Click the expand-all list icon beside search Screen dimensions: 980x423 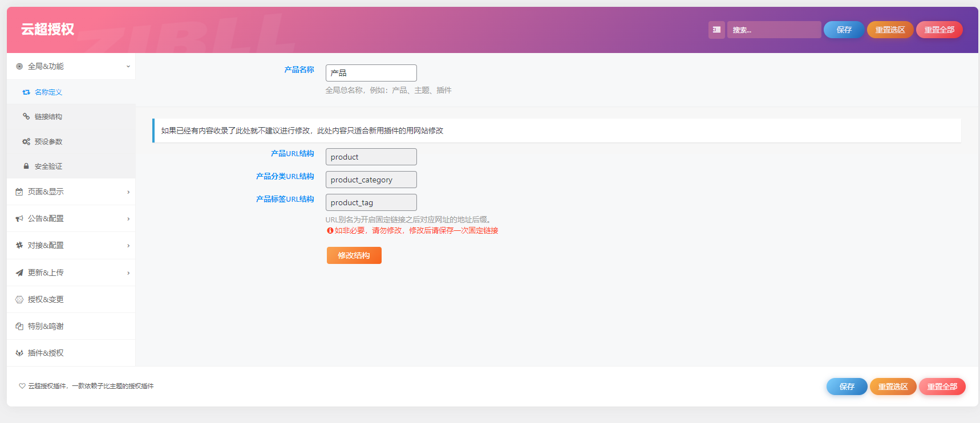[716, 30]
